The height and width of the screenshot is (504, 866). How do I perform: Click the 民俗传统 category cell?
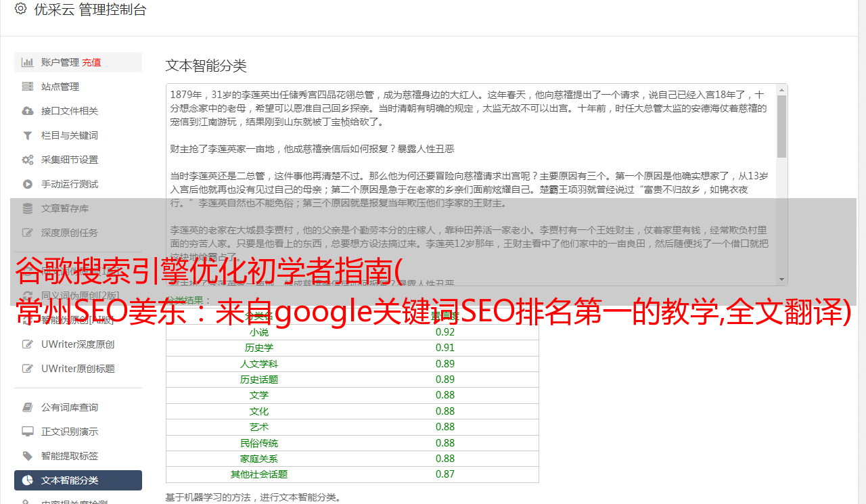(x=258, y=443)
